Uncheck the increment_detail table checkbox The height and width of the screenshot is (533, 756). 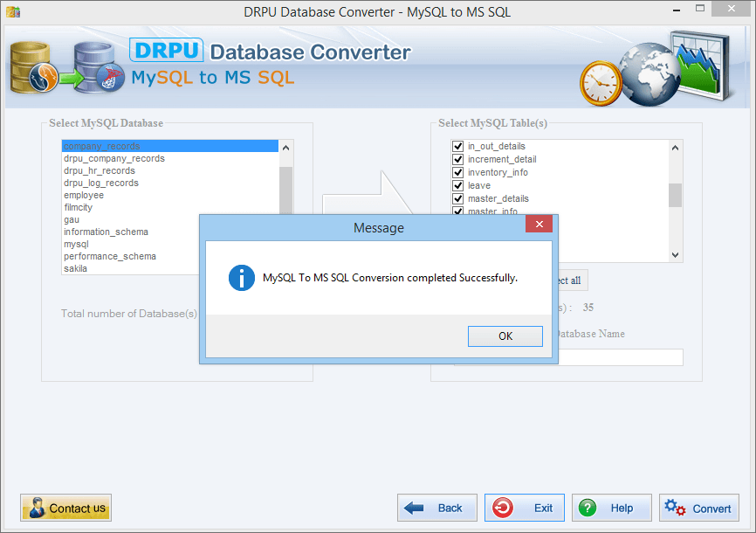coord(457,159)
